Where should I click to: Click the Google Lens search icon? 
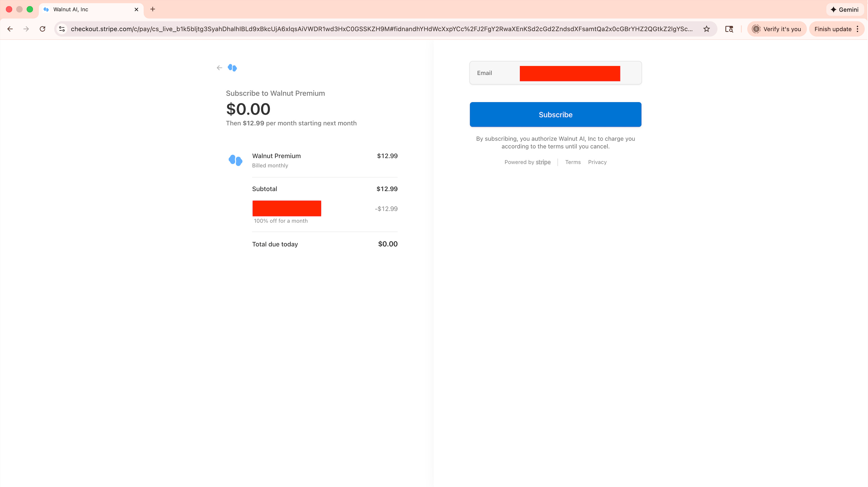(729, 29)
